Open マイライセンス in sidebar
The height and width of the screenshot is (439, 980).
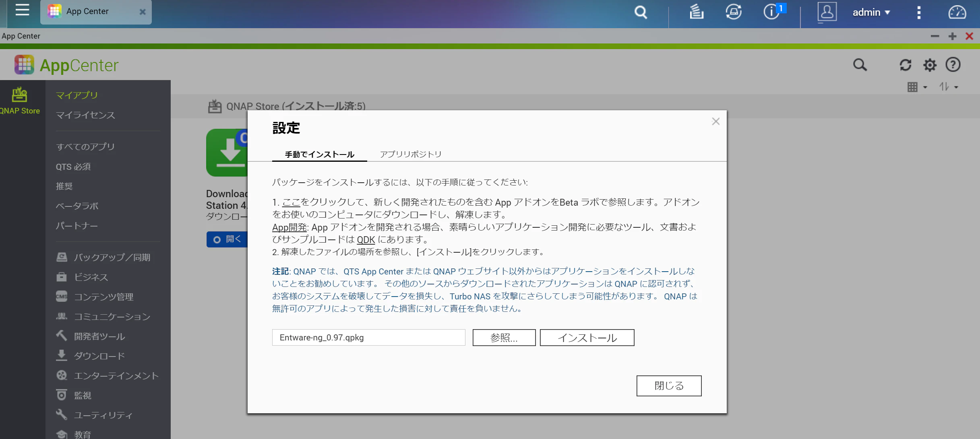85,115
